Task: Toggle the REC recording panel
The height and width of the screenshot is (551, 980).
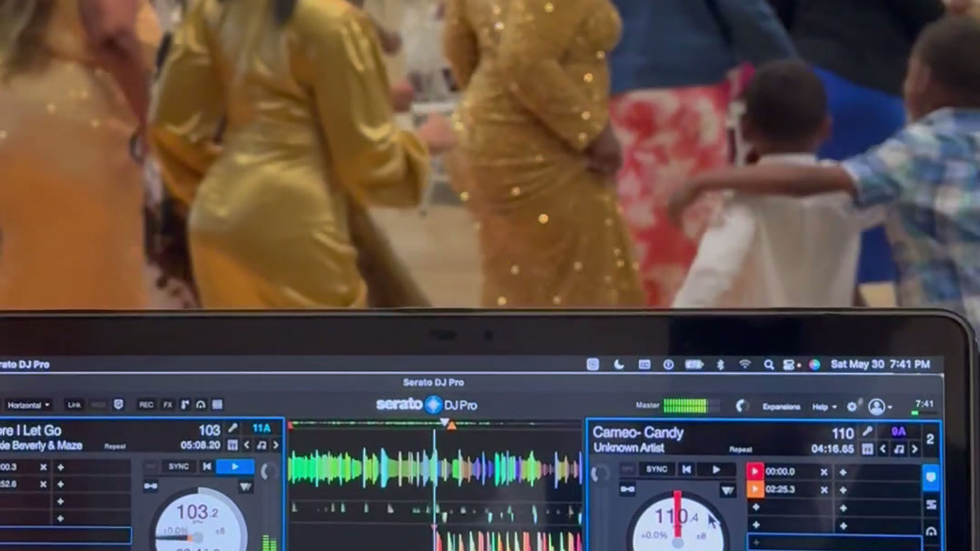Action: coord(146,405)
